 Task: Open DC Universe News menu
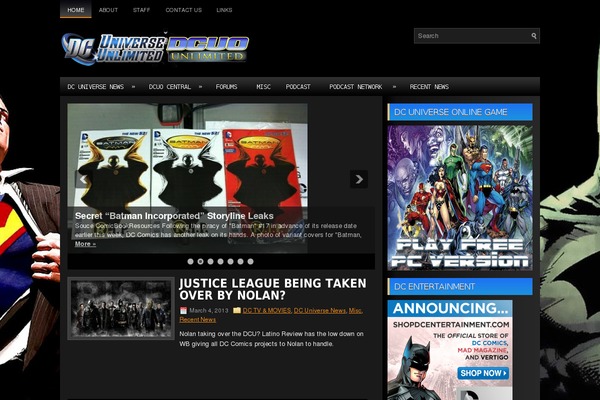tap(96, 87)
